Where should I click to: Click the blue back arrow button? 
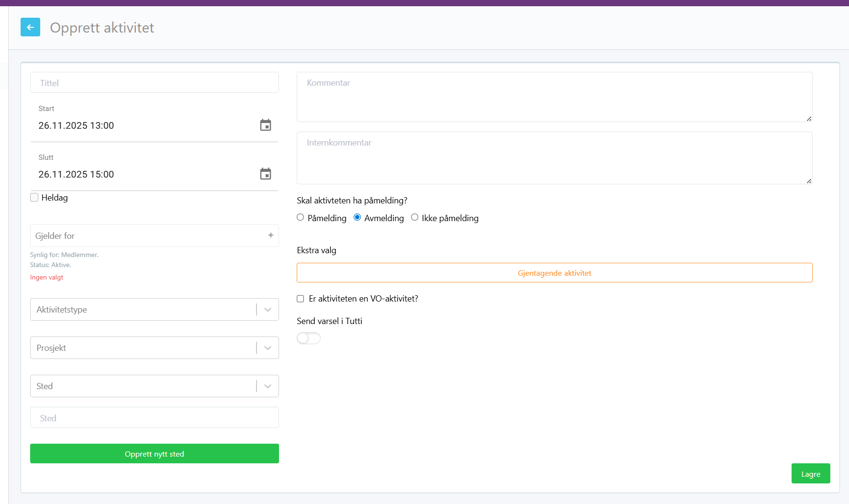tap(30, 27)
